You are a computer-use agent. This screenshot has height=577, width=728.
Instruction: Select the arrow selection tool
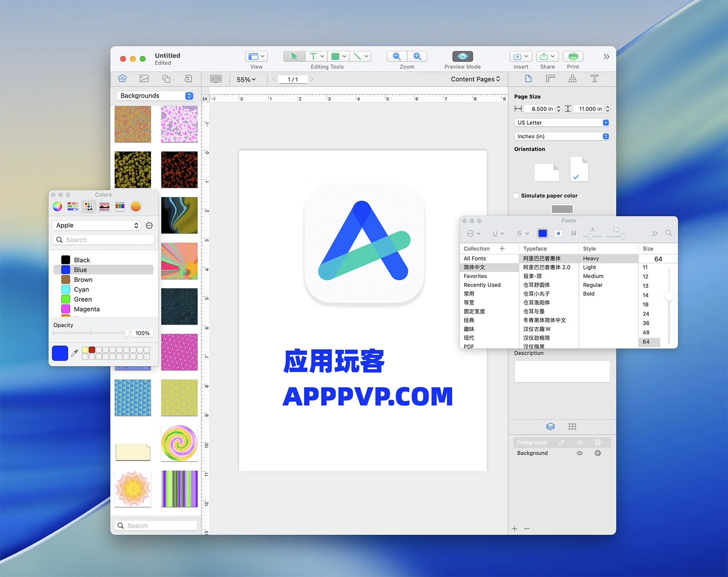click(x=294, y=56)
